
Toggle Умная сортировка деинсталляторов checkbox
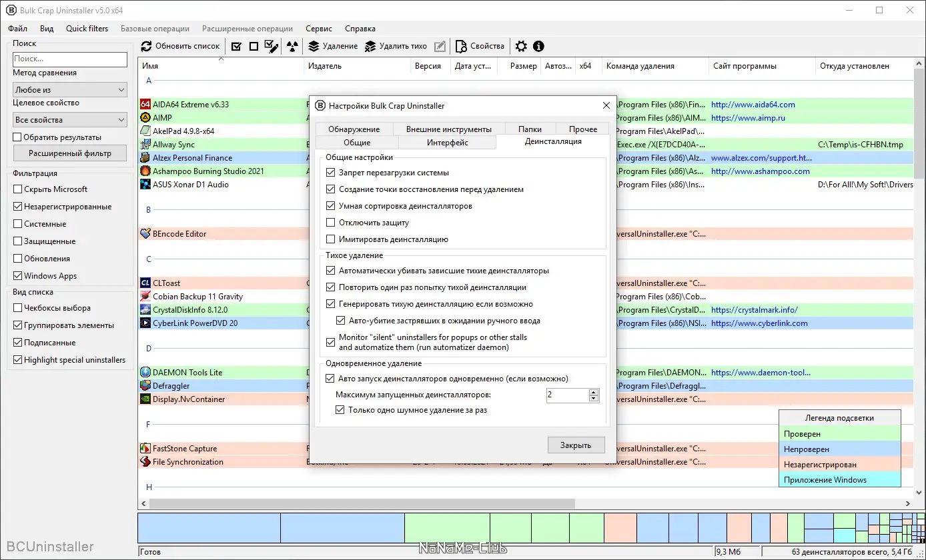[x=331, y=206]
